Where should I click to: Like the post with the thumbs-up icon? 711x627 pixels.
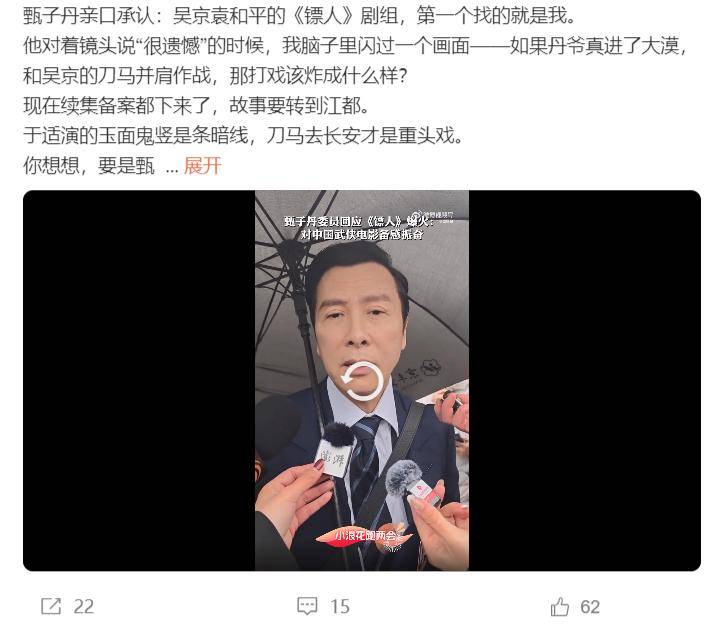[x=560, y=606]
